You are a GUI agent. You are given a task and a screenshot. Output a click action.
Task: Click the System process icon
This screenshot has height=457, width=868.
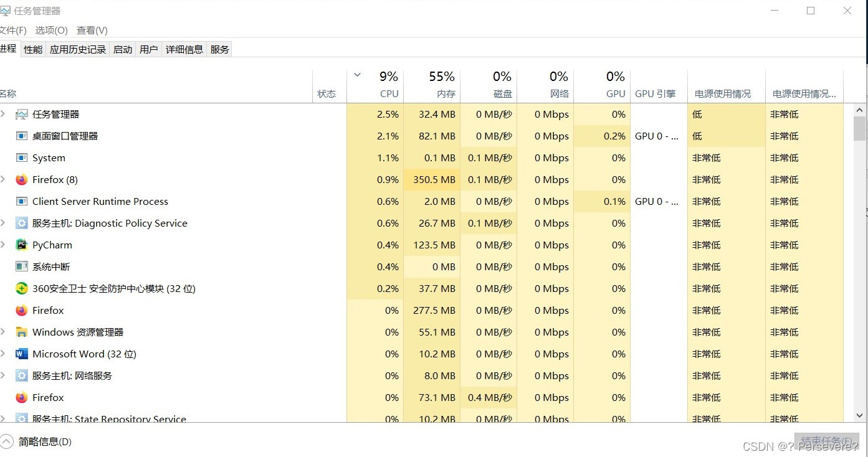coord(22,158)
